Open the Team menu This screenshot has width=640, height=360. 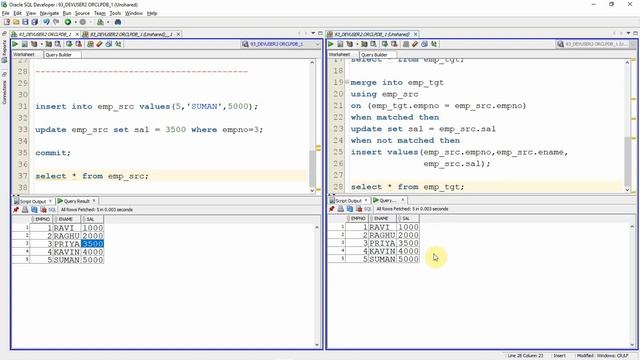[100, 13]
